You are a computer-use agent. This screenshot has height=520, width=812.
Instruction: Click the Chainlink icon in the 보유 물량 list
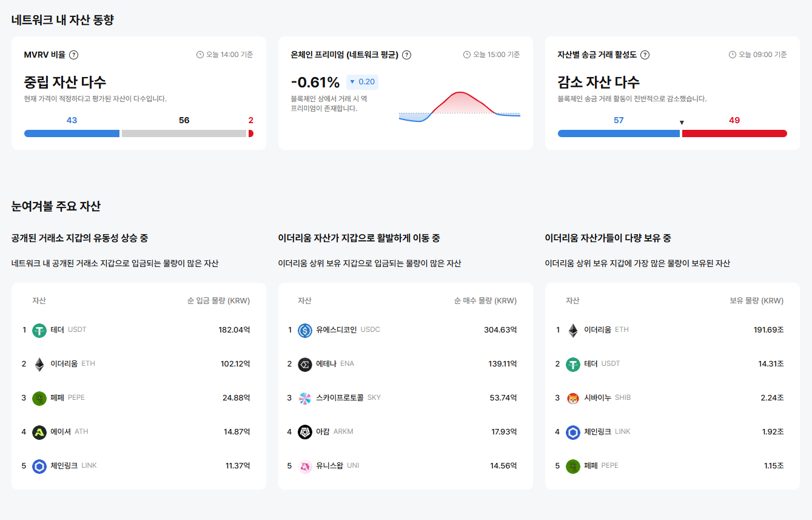tap(573, 433)
